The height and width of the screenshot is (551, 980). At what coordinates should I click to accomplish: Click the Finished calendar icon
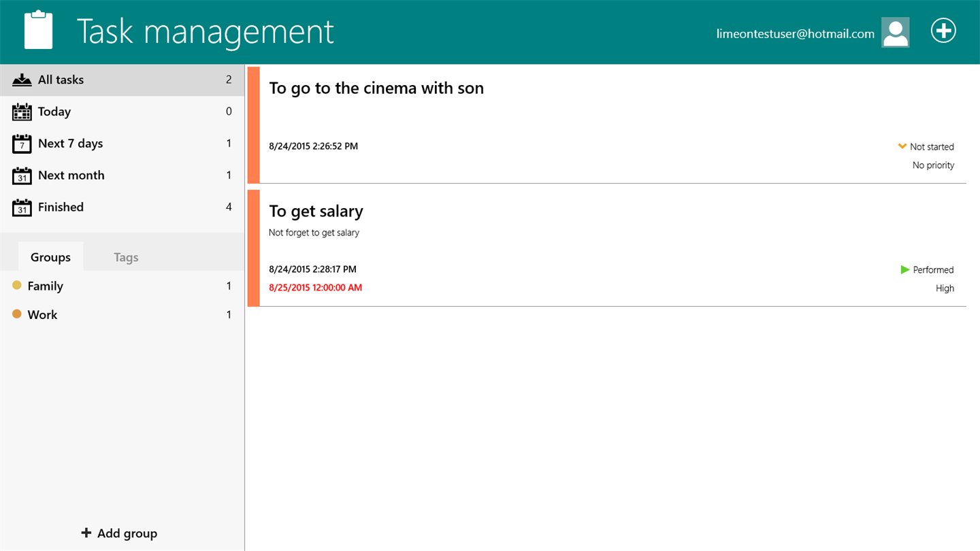click(22, 207)
